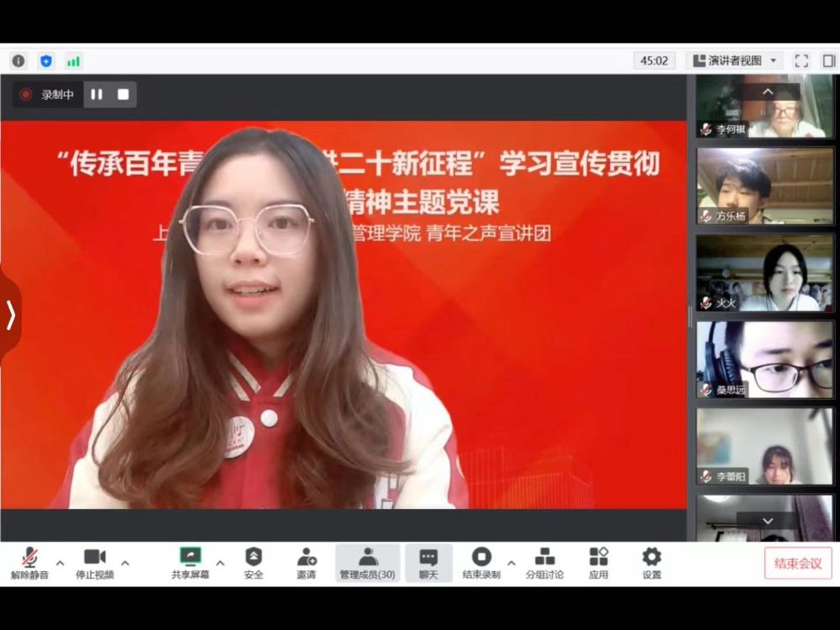This screenshot has height=630, width=840.
Task: Pause the recording
Action: click(x=97, y=94)
